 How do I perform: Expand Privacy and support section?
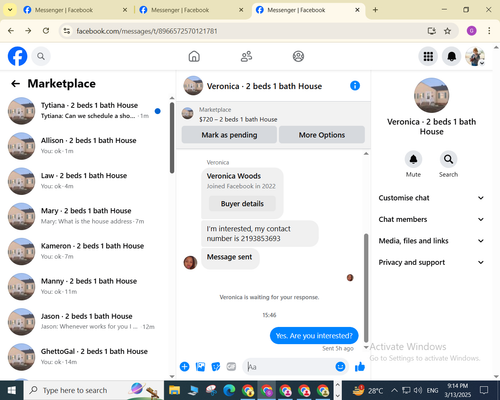point(431,262)
